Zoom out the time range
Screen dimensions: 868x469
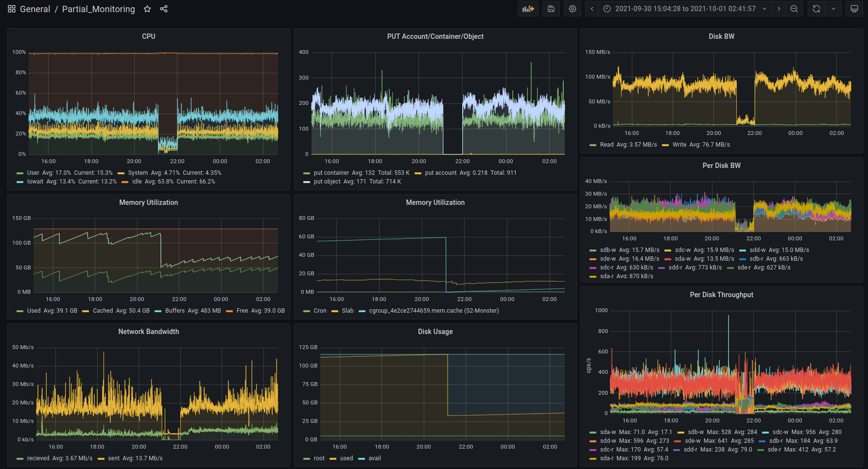794,9
